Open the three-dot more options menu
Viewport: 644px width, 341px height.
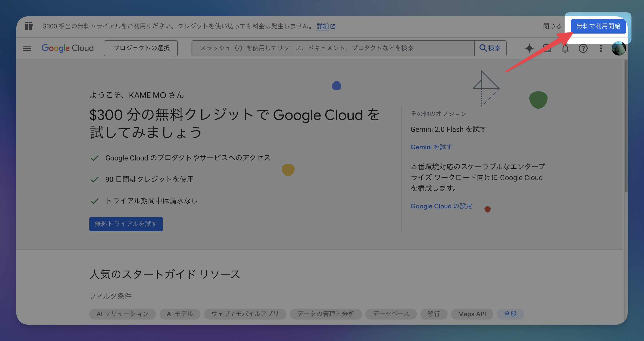601,48
